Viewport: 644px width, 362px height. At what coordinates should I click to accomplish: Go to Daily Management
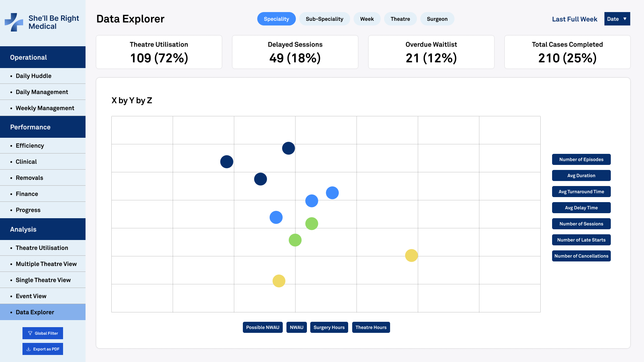click(43, 92)
